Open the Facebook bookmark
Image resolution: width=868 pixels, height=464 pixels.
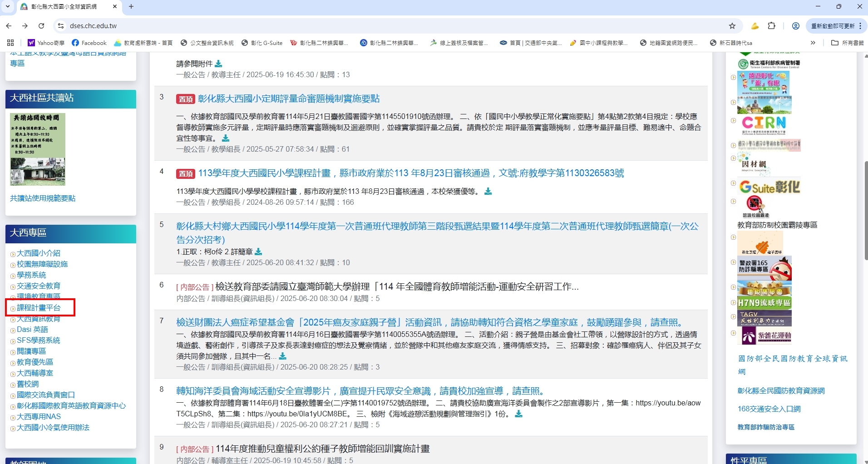(89, 43)
